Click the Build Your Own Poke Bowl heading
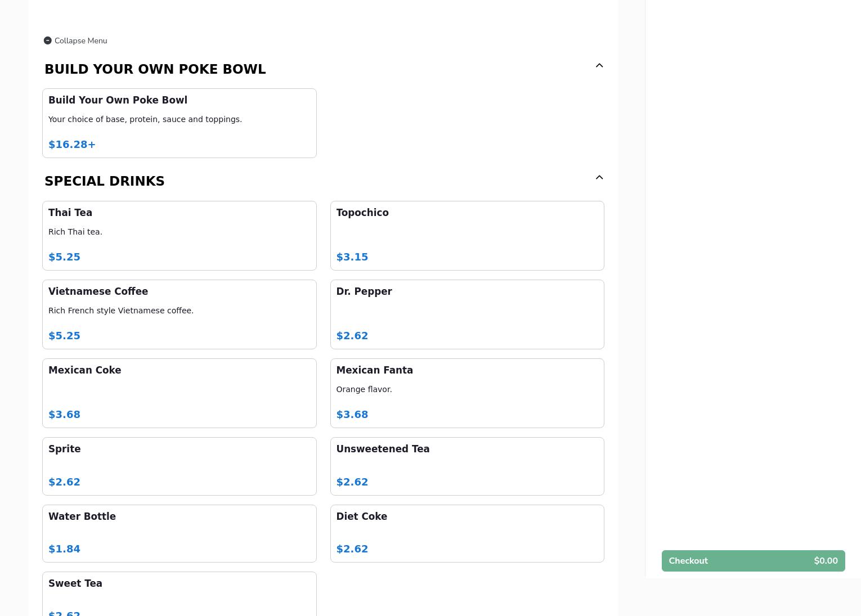This screenshot has height=616, width=861. click(155, 69)
